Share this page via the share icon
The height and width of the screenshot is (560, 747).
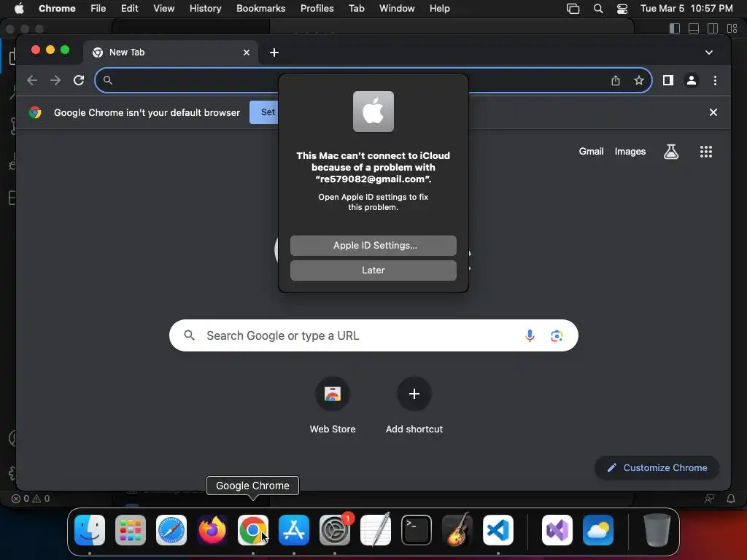(x=616, y=80)
